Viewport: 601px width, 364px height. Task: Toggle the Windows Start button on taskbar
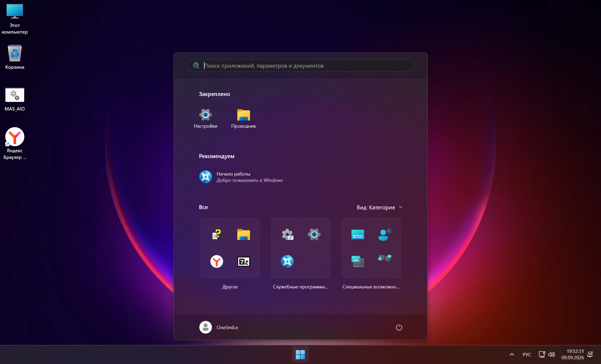(300, 354)
